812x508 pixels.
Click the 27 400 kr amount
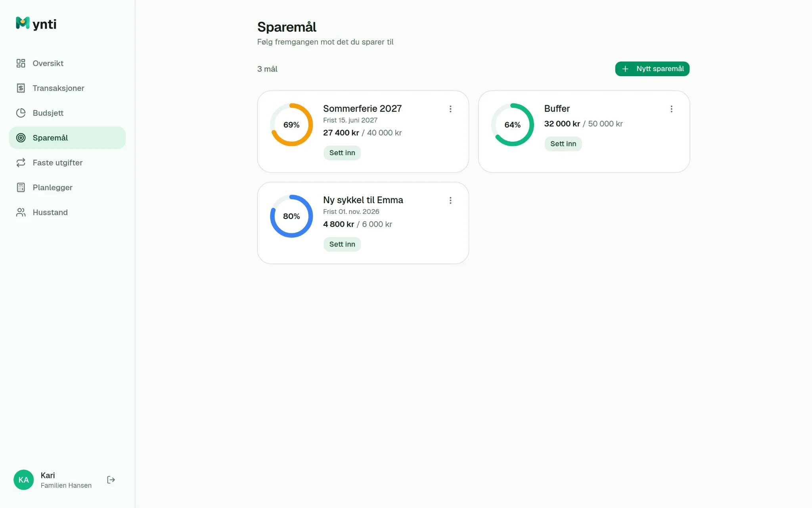(x=341, y=133)
